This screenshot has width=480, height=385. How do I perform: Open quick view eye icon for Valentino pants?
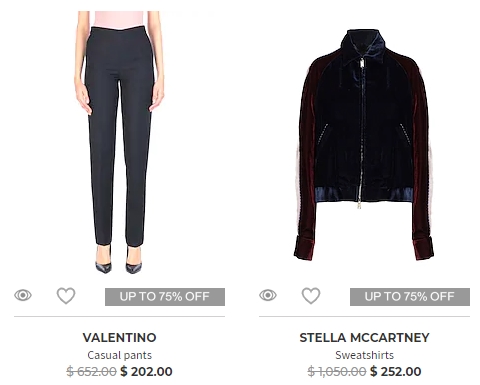coord(23,295)
